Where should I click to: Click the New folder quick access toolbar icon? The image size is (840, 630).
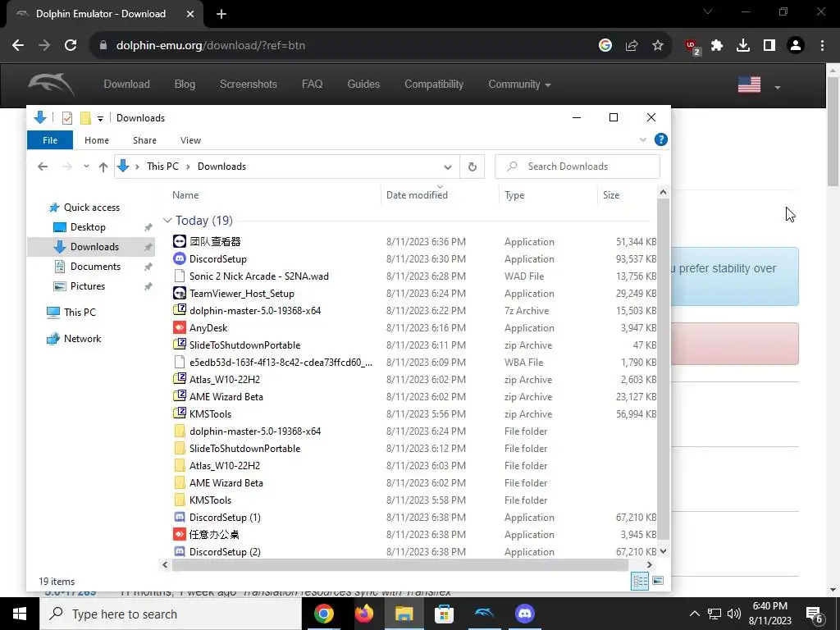tap(85, 118)
